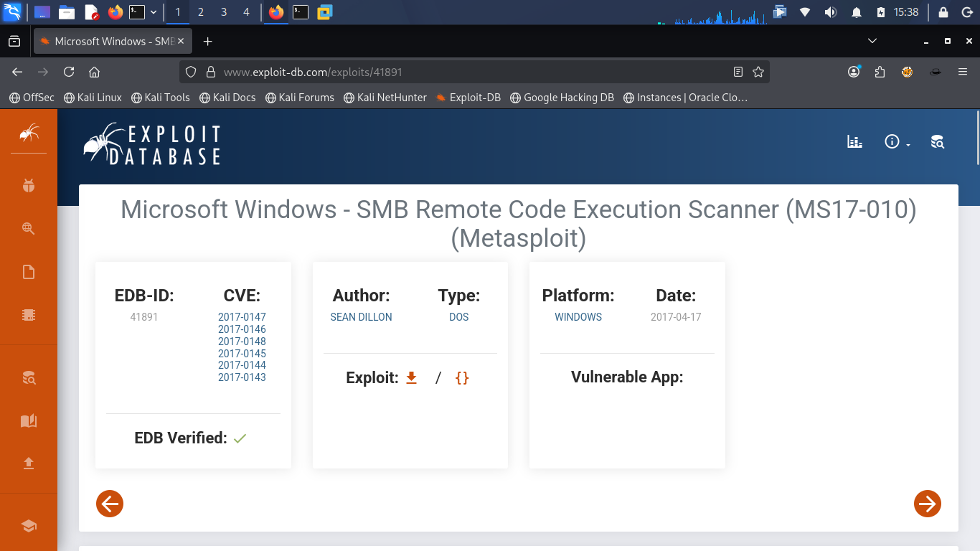980x551 pixels.
Task: Open the Google Hacking Database globe-search sidebar icon
Action: (29, 229)
